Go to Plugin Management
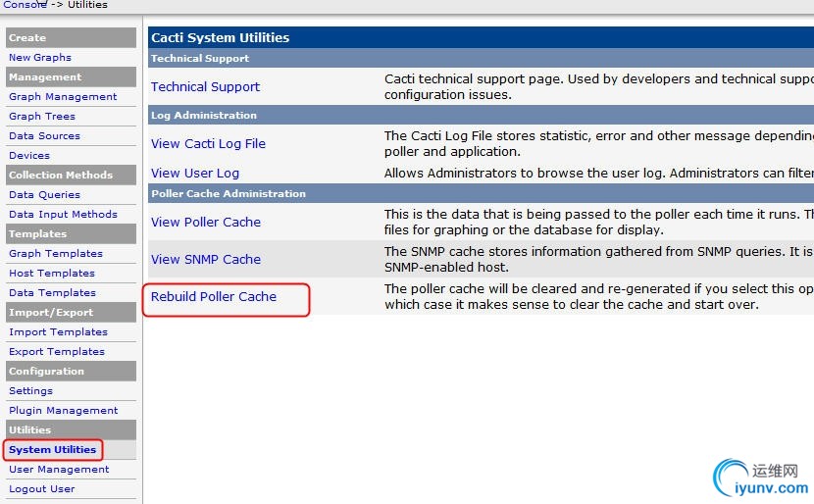814x504 pixels. 64,411
